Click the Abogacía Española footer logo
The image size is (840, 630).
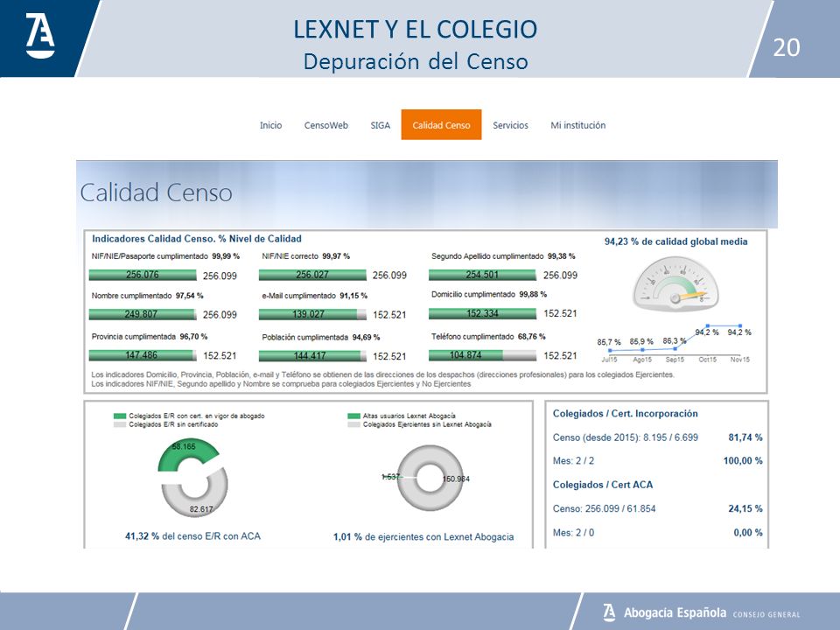coord(701,612)
